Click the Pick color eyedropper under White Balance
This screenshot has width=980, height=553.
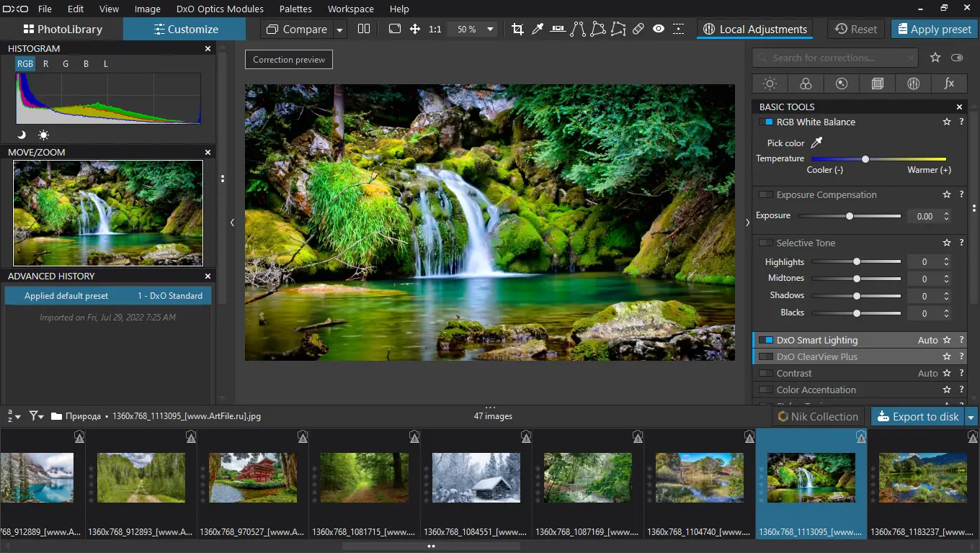click(816, 143)
